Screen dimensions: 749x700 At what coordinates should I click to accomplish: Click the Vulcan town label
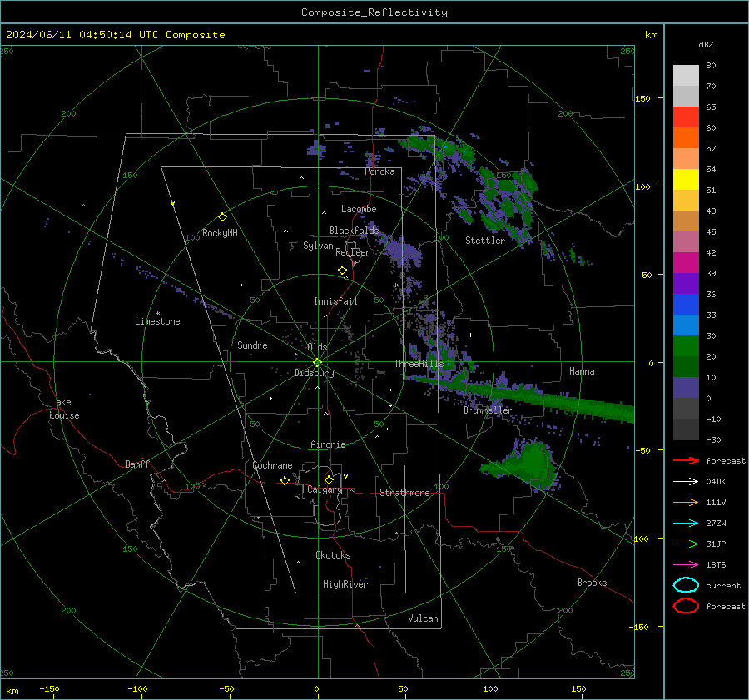(x=424, y=618)
